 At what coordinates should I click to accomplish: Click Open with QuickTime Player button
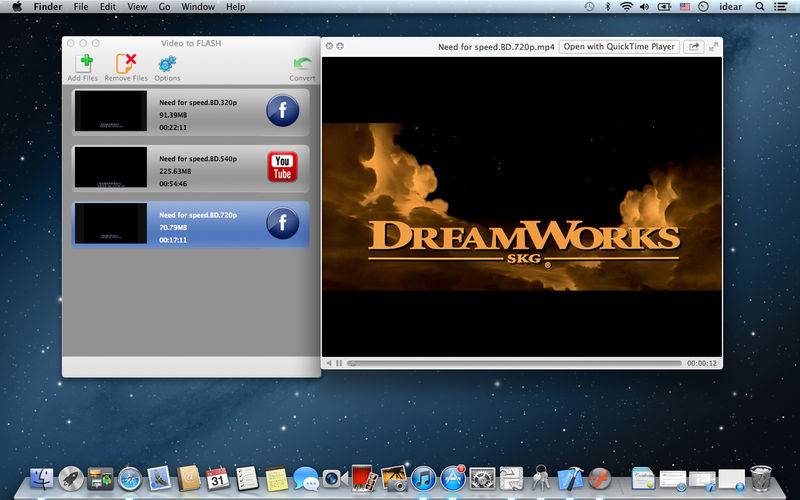click(619, 46)
